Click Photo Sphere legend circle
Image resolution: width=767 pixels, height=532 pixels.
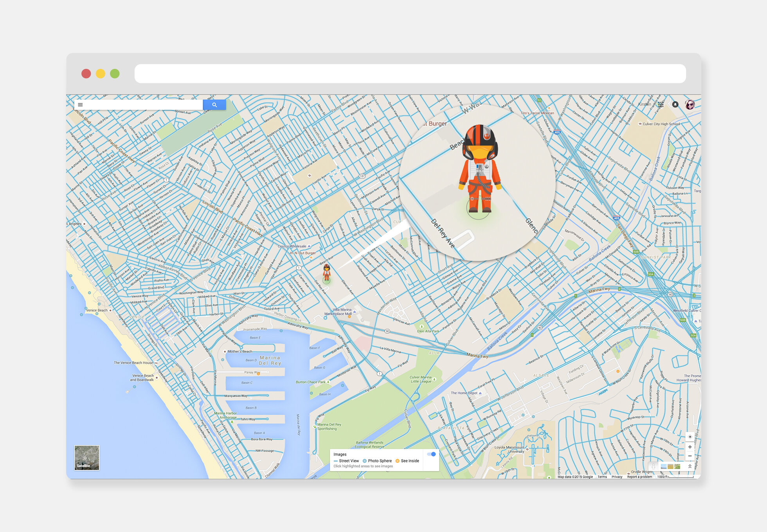coord(365,461)
